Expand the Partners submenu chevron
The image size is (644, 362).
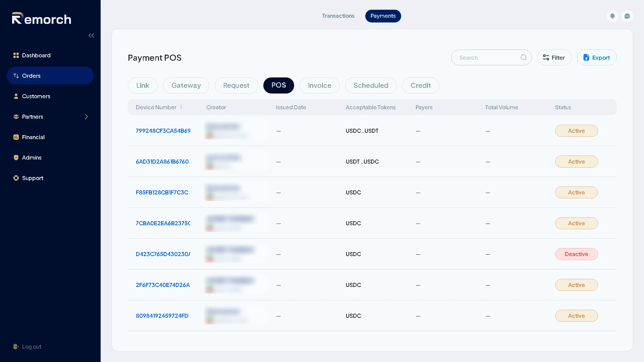86,117
